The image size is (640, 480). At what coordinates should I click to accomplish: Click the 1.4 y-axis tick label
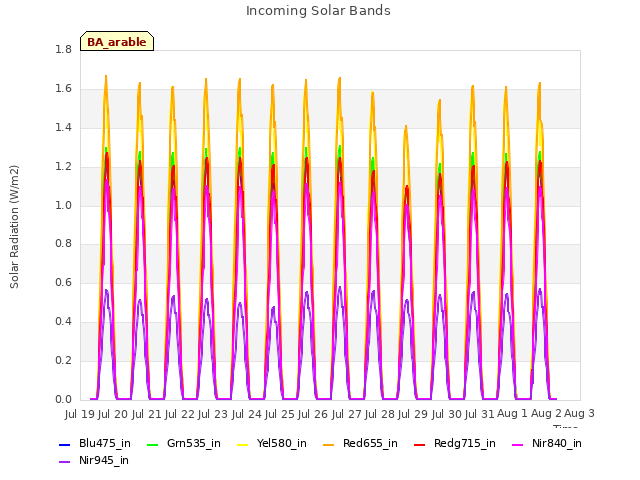[x=63, y=128]
